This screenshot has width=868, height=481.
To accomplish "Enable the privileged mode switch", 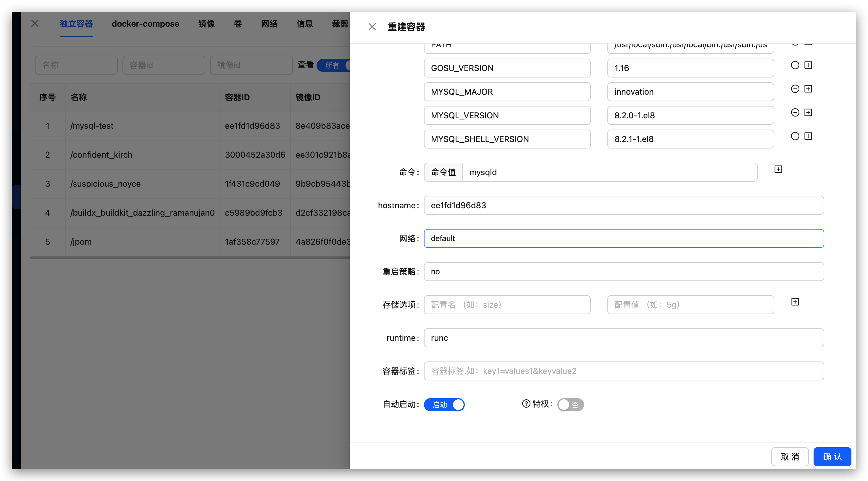I will coord(570,405).
